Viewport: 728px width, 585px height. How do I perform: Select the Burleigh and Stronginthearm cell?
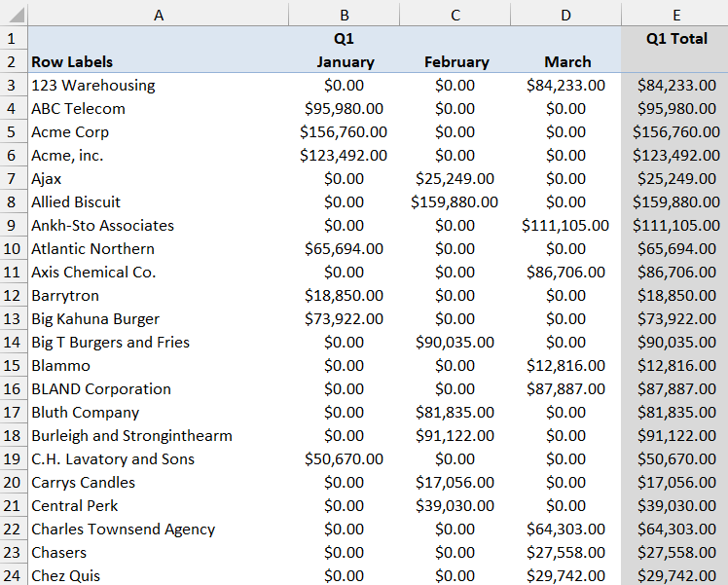pos(159,435)
